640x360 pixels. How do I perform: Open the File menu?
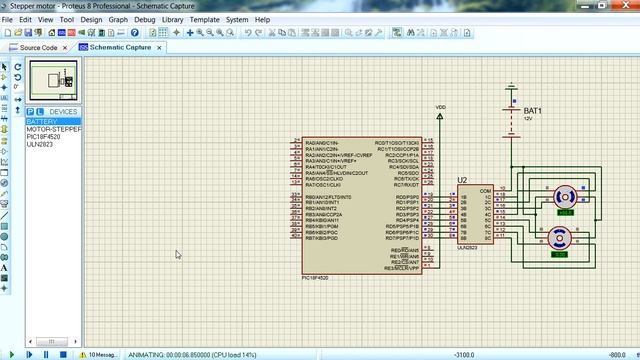7,20
